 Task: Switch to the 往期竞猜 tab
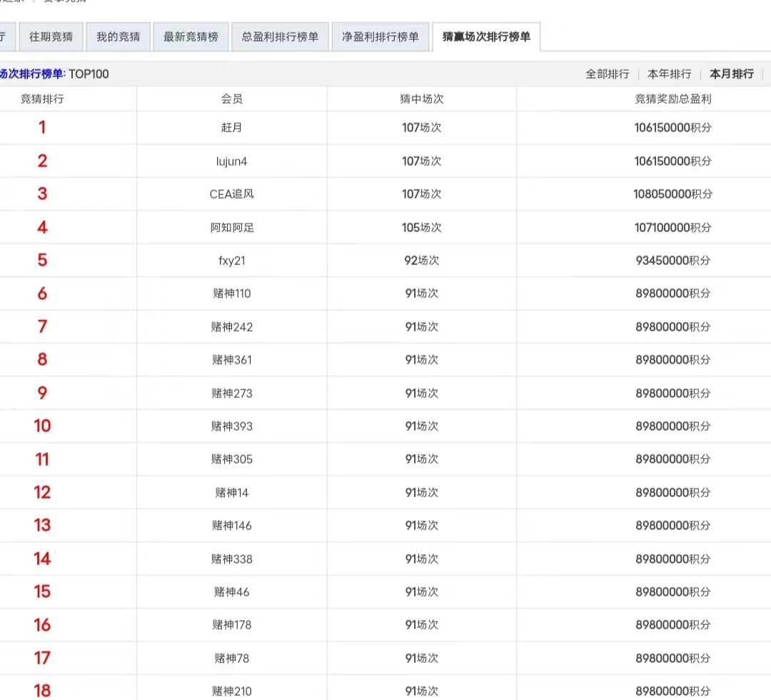51,37
